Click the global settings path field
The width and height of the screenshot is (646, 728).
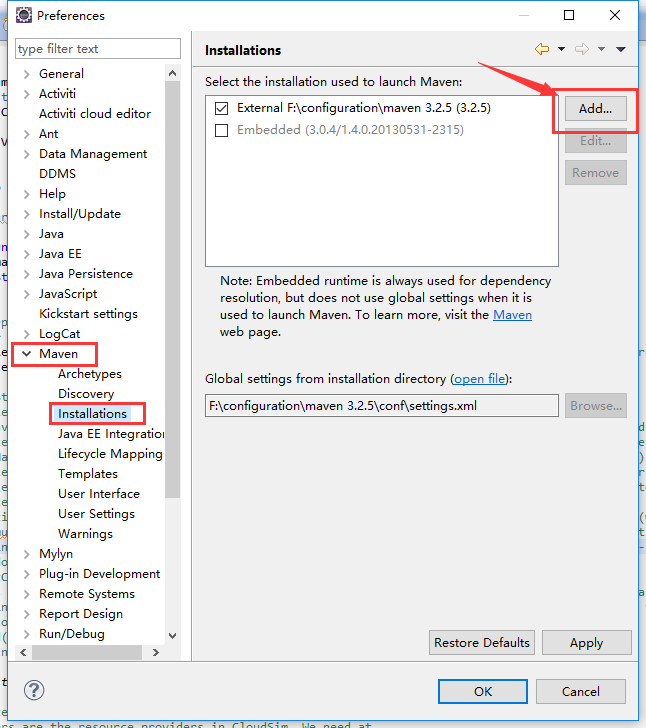click(382, 406)
